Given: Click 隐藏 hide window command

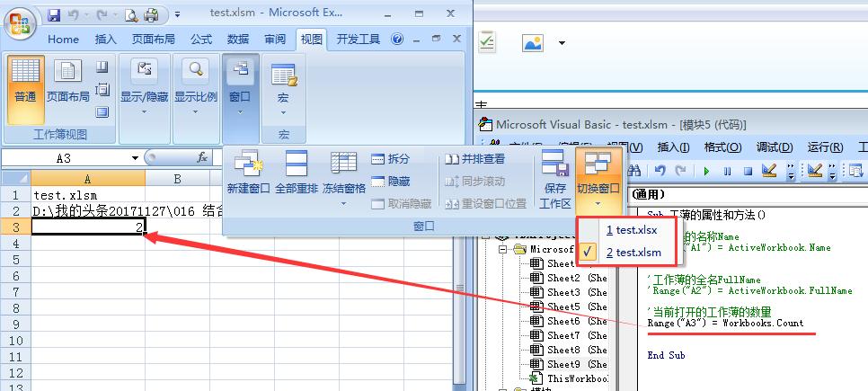Looking at the screenshot, I should pyautogui.click(x=391, y=181).
